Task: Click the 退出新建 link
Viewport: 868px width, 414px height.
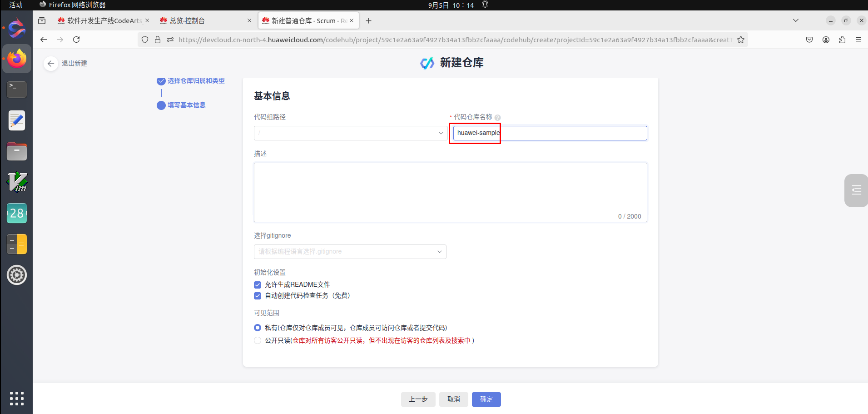Action: pos(74,64)
